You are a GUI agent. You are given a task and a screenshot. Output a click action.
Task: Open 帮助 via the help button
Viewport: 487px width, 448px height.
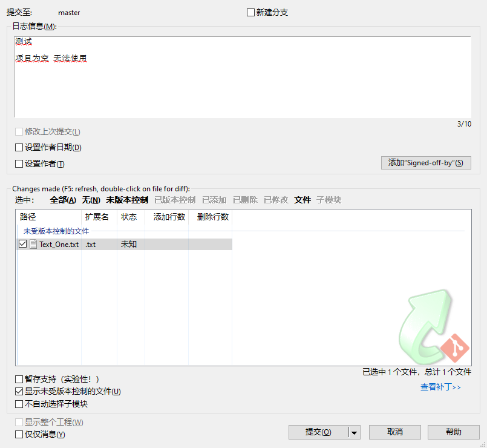(453, 432)
